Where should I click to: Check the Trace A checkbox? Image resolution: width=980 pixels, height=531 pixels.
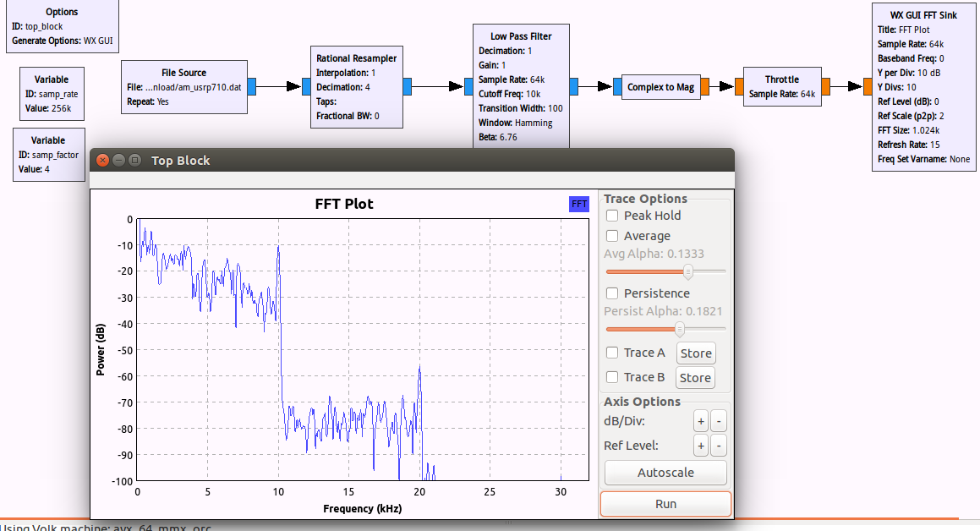(x=612, y=353)
